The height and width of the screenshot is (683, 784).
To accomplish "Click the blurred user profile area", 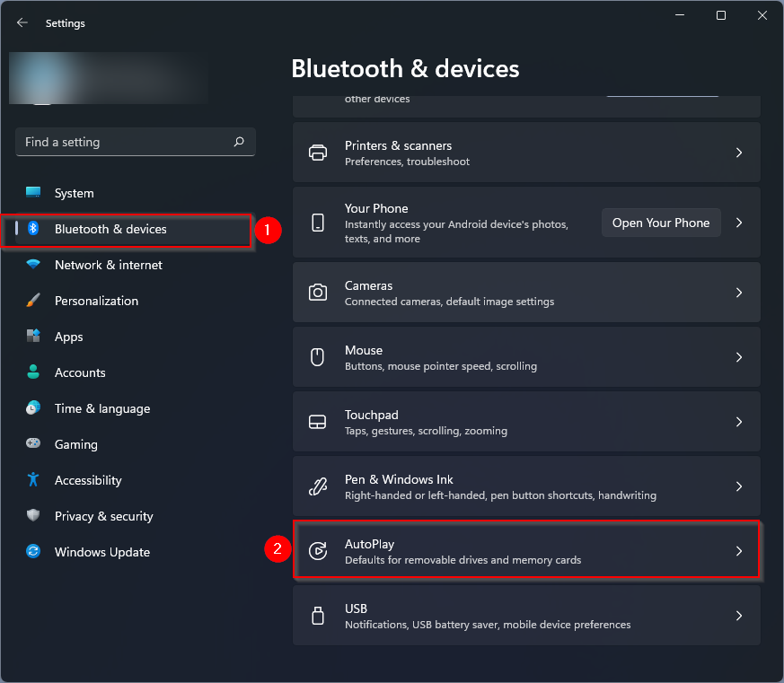I will point(109,78).
